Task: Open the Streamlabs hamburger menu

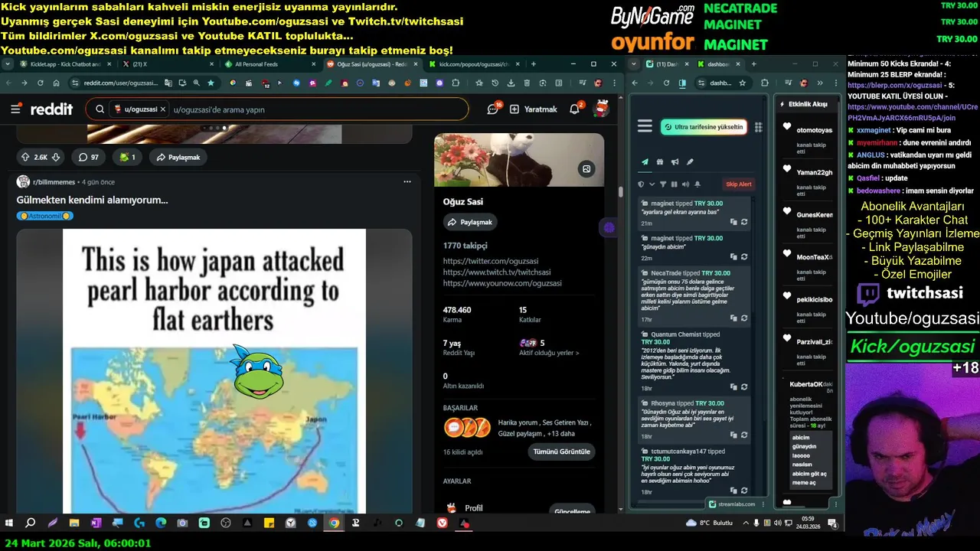Action: 645,126
